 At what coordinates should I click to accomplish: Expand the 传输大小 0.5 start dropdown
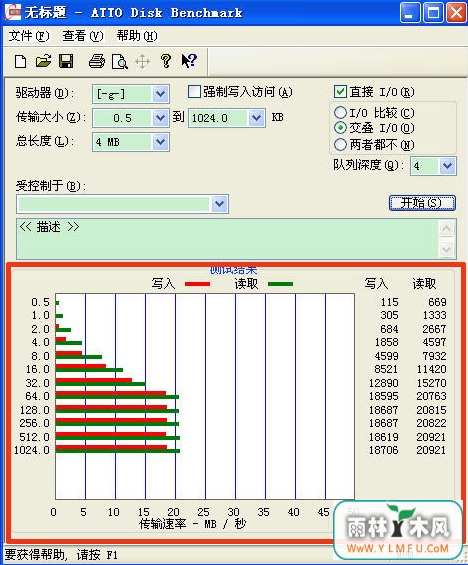[x=160, y=118]
